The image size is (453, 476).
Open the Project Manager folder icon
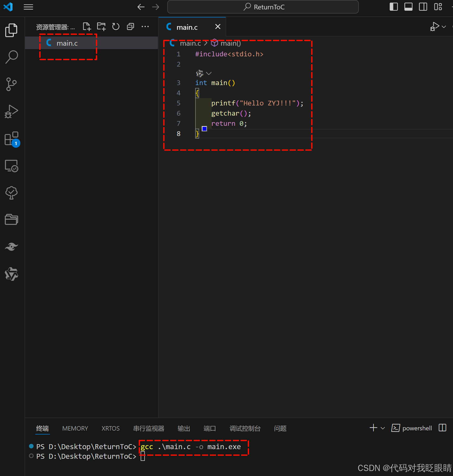(11, 220)
